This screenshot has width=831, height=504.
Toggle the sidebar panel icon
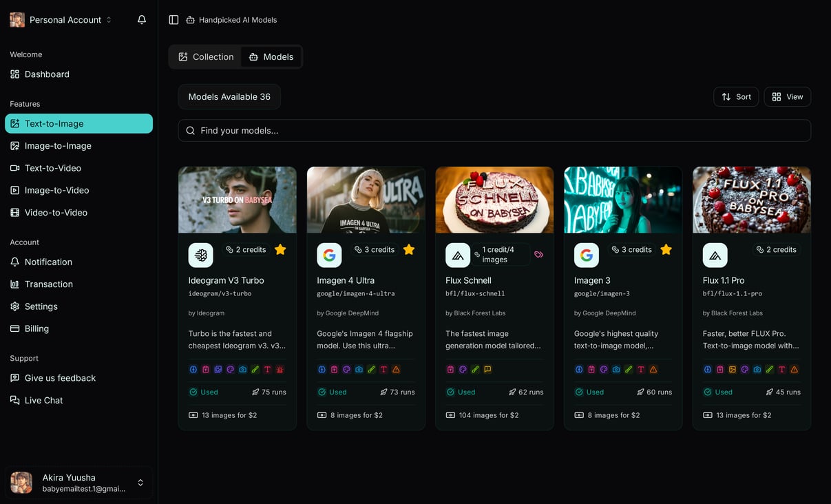coord(174,20)
